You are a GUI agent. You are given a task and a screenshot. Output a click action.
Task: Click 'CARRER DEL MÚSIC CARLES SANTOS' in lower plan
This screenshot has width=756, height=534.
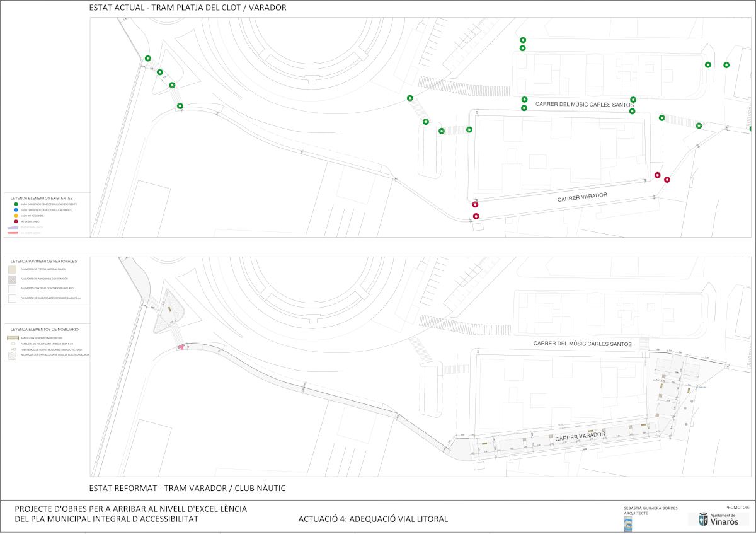(582, 344)
